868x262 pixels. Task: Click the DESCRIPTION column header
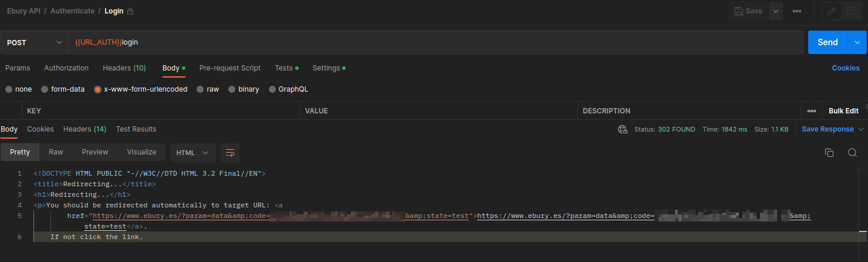[606, 110]
